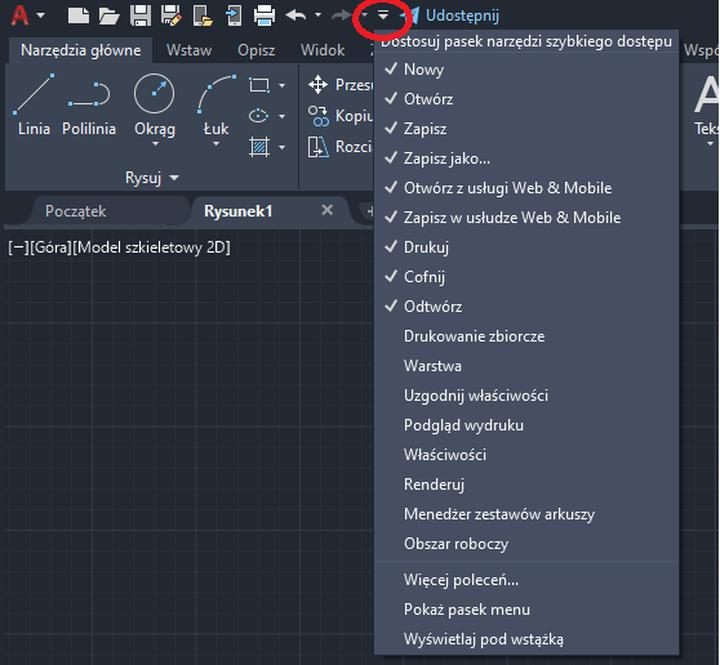Close the Rysunek1 drawing tab
The width and height of the screenshot is (720, 665).
pos(327,210)
